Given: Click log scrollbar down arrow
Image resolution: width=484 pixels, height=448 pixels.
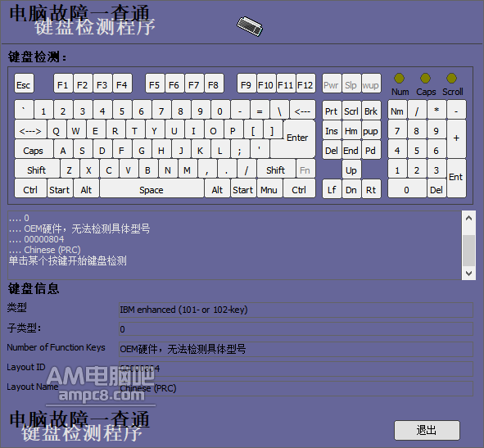Looking at the screenshot, I should 468,274.
